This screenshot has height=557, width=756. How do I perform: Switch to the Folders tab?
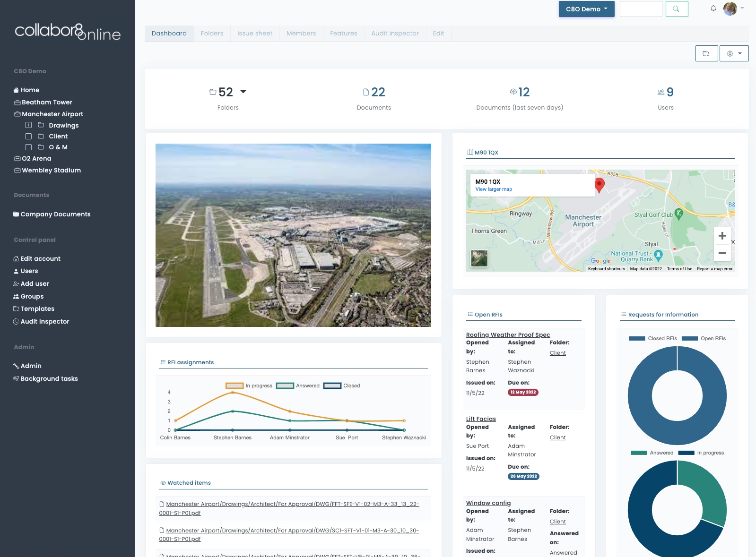(x=212, y=34)
